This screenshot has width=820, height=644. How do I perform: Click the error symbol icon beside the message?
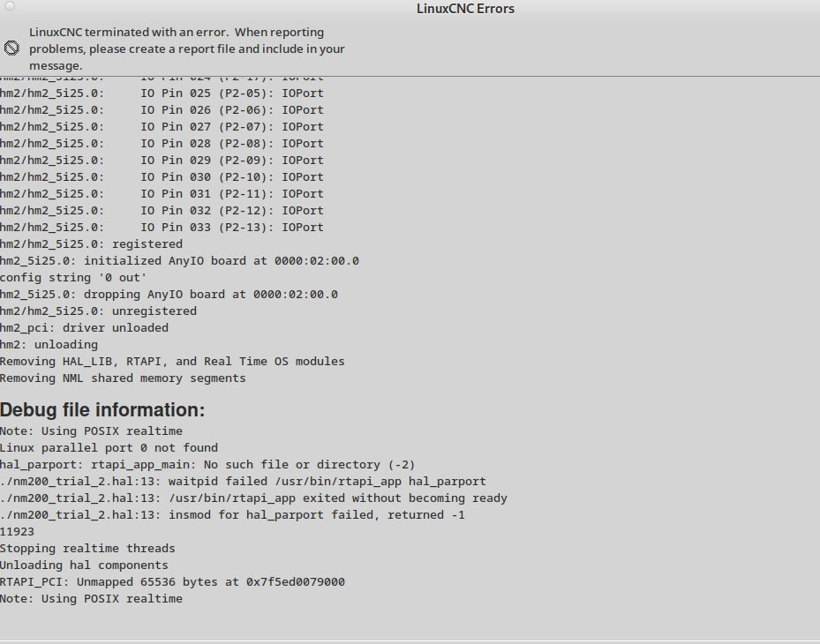(11, 49)
